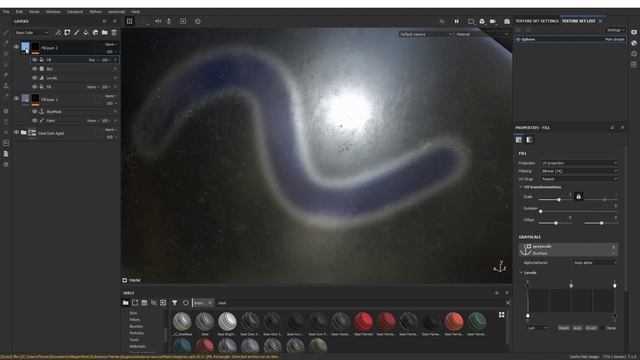Open the Base Color channel dropdown
This screenshot has height=360, width=640.
31,33
